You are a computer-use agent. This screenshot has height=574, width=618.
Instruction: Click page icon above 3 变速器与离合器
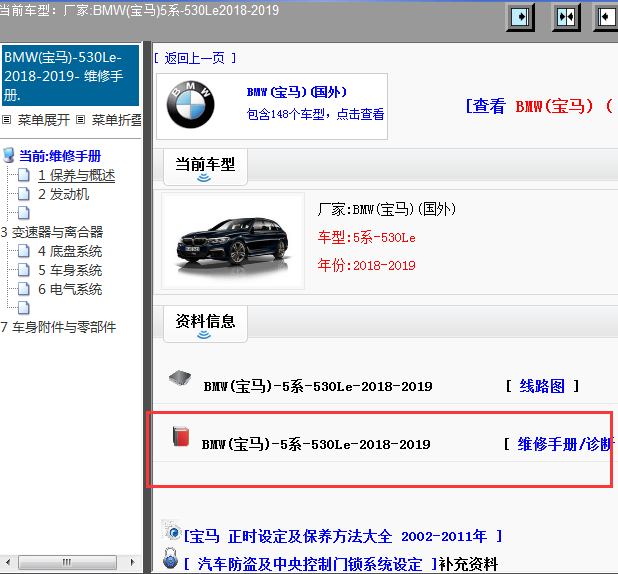23,212
